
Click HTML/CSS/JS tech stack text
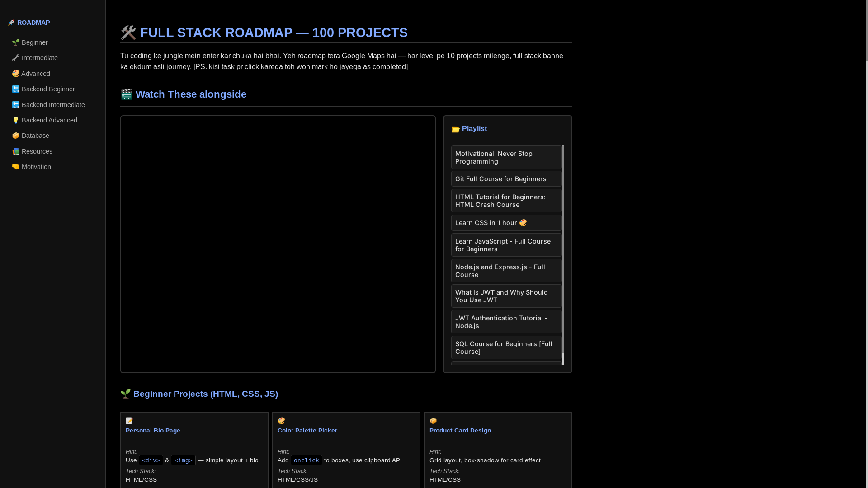click(297, 480)
